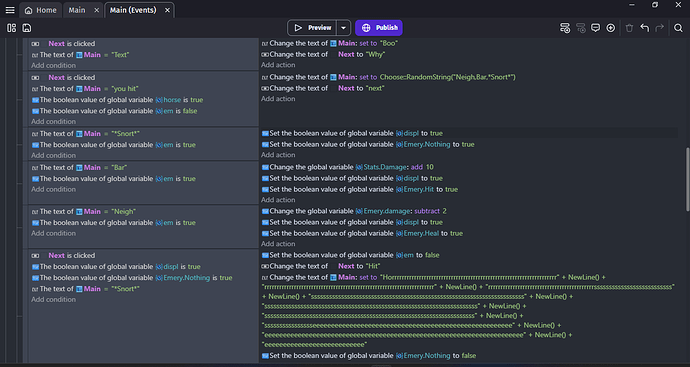690x367 pixels.
Task: Click Add action under 'Next to "Why"'
Action: pos(278,65)
